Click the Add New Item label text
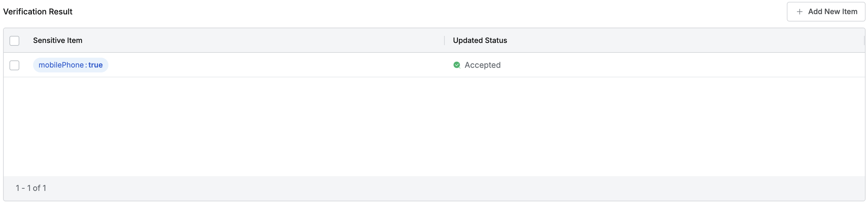 tap(832, 12)
